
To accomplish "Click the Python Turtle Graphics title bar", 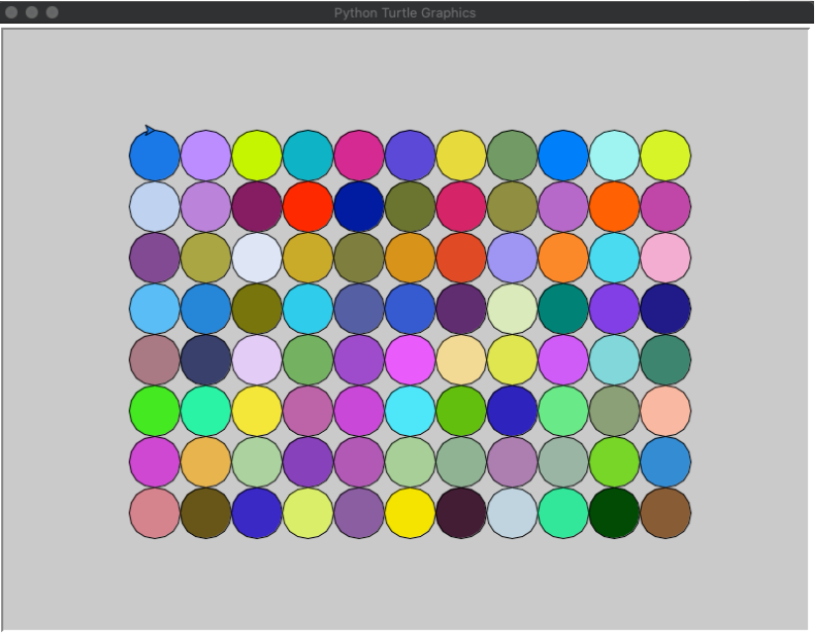I will click(407, 13).
